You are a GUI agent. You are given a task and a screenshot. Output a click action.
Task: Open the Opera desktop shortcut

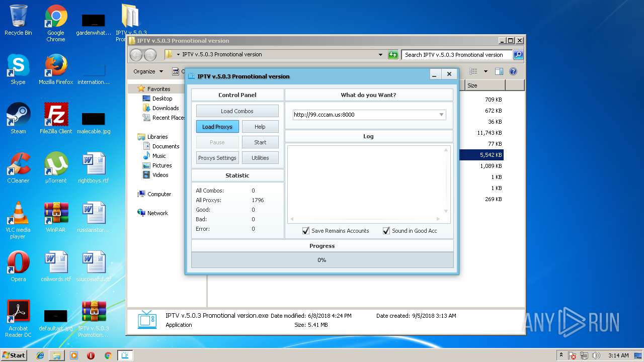tap(18, 266)
